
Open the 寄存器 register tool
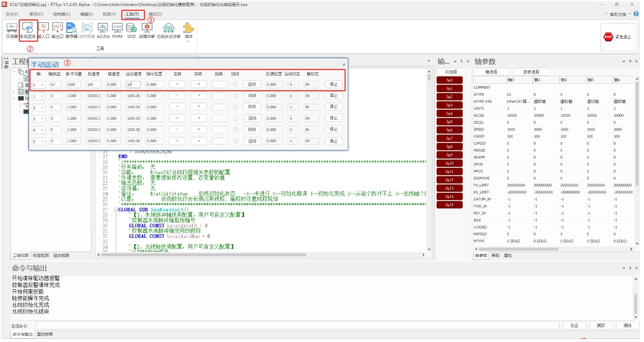click(x=71, y=30)
